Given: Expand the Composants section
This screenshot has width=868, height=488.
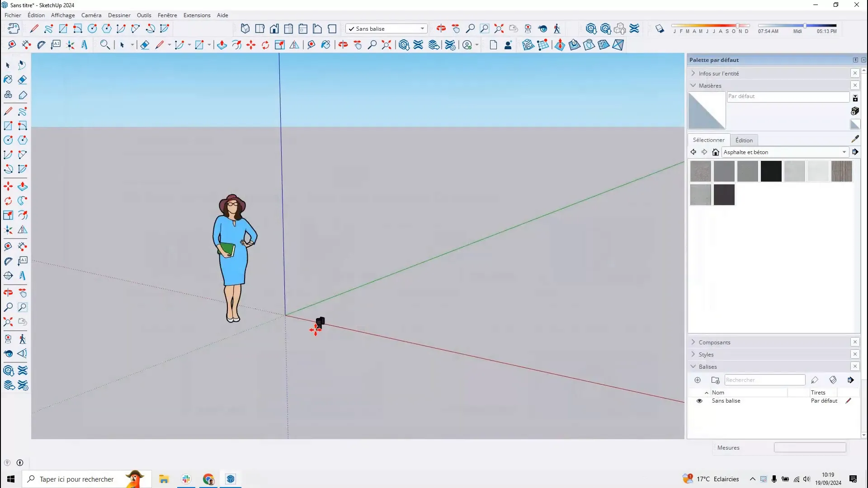Looking at the screenshot, I should tap(693, 342).
